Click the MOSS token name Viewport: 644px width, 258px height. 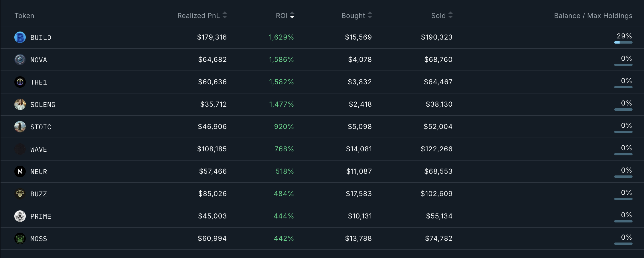39,239
